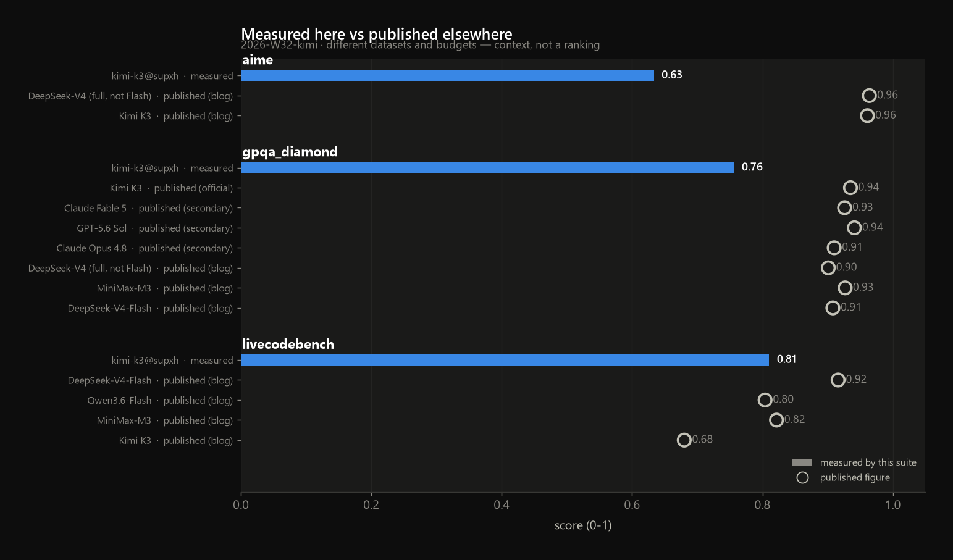Click the 0.76 value label on the gpqa_diamond bar
The height and width of the screenshot is (560, 953).
[x=752, y=167]
